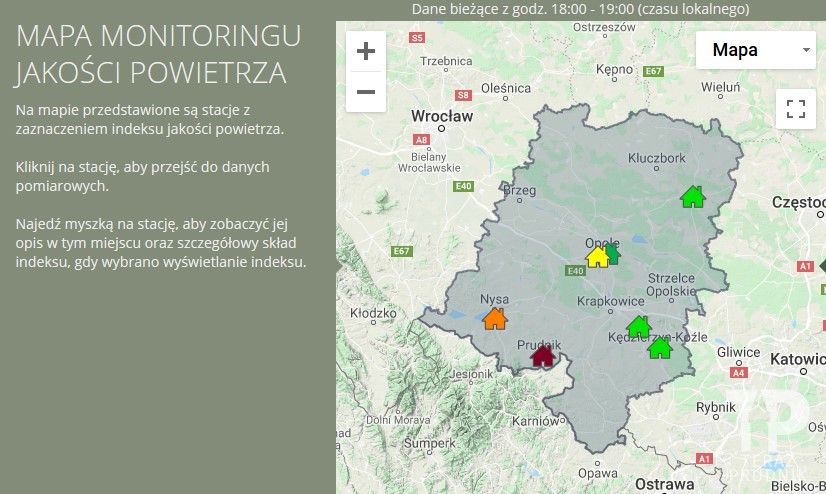Click the Wrocław city label on map

(x=442, y=116)
